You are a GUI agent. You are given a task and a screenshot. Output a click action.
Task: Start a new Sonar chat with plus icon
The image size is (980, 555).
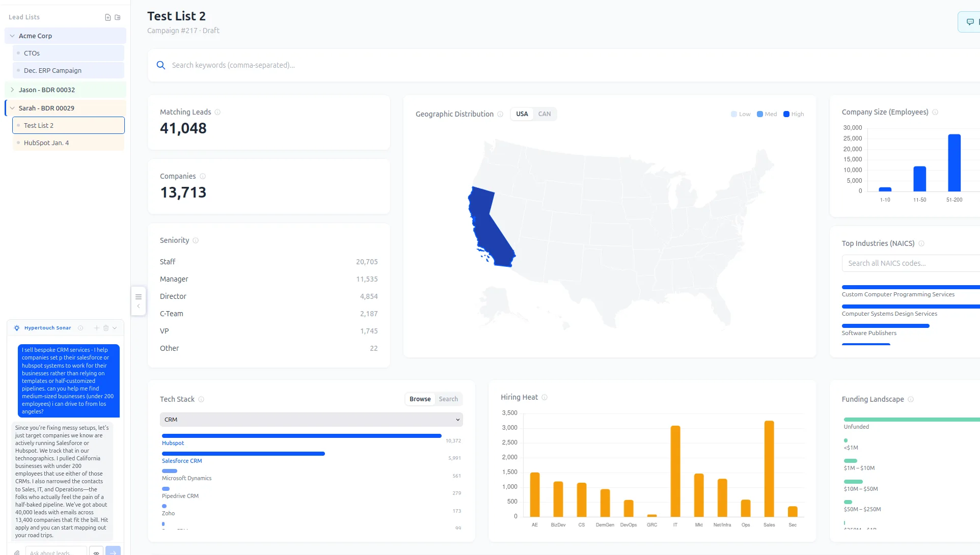pyautogui.click(x=97, y=328)
